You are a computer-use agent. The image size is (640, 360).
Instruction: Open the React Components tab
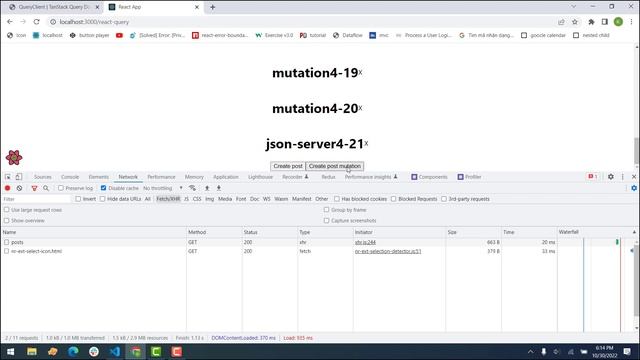(429, 177)
